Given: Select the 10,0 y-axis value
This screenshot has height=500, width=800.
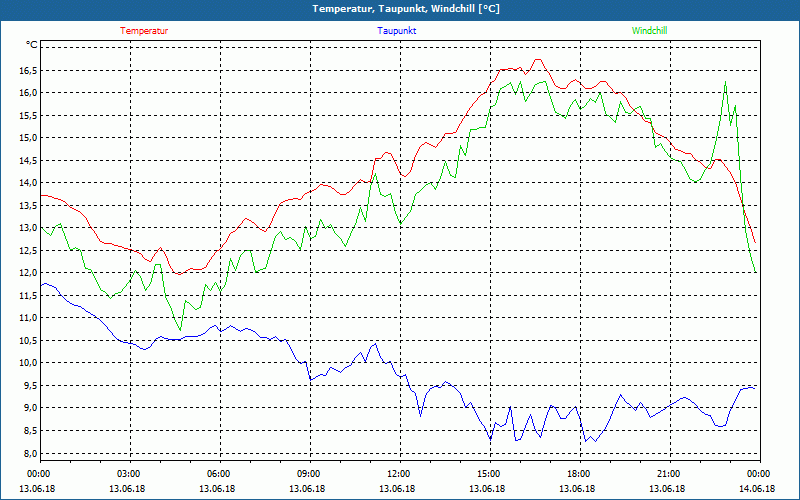Looking at the screenshot, I should pyautogui.click(x=28, y=363).
